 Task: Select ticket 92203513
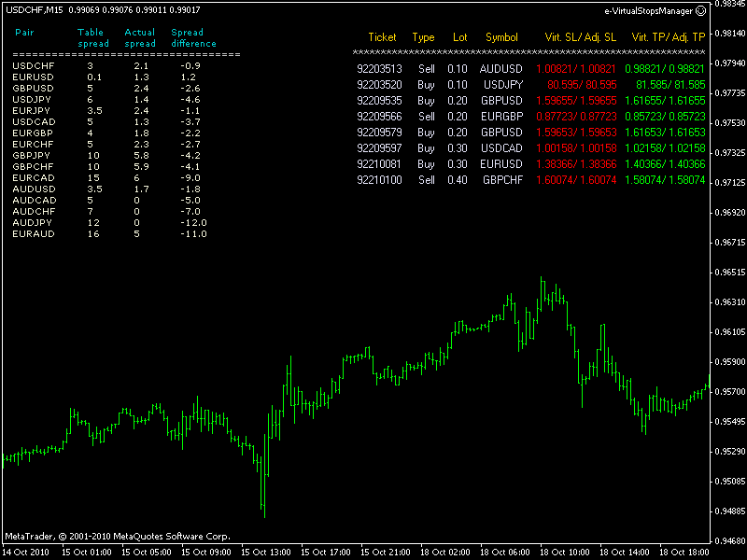click(379, 69)
